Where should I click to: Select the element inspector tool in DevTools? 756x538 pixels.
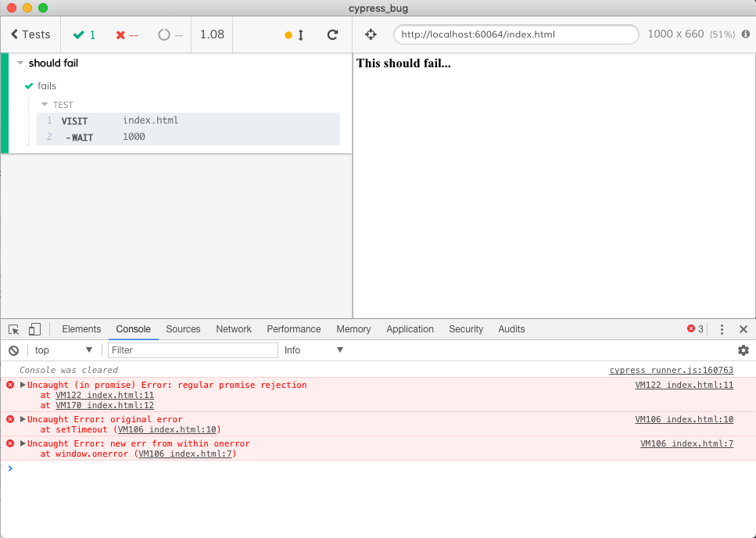pos(13,329)
